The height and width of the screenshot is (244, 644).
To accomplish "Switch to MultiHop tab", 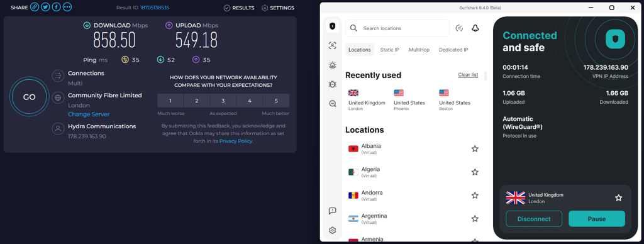I will (x=419, y=50).
